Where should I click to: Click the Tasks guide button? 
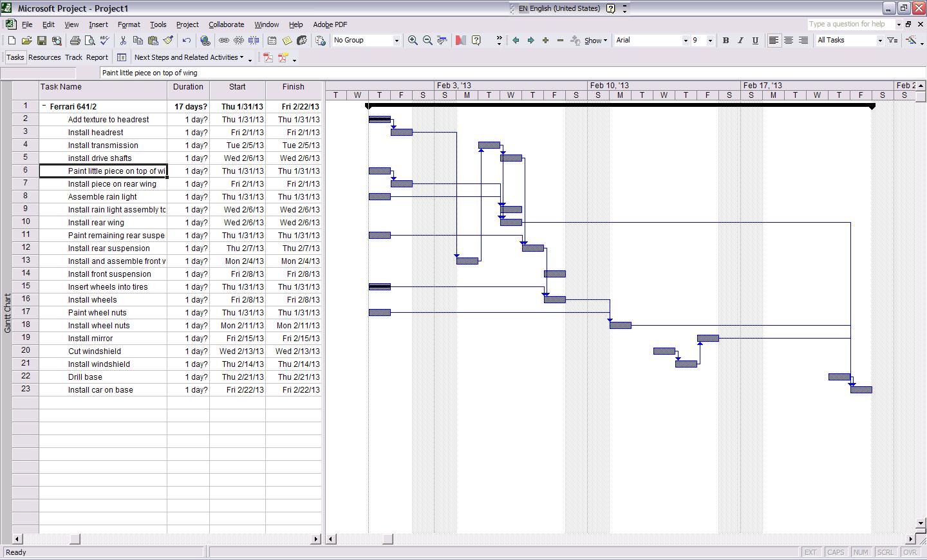coord(15,58)
